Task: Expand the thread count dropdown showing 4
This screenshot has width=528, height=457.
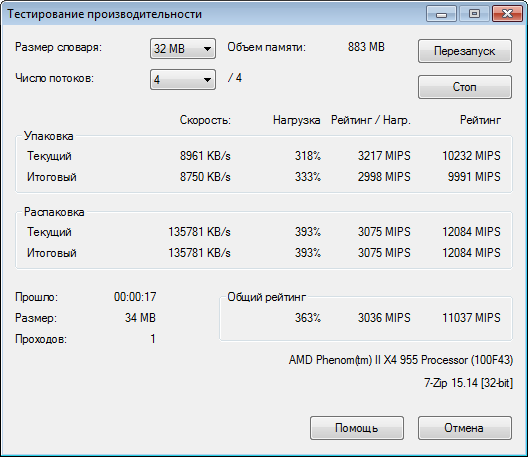Action: point(183,79)
